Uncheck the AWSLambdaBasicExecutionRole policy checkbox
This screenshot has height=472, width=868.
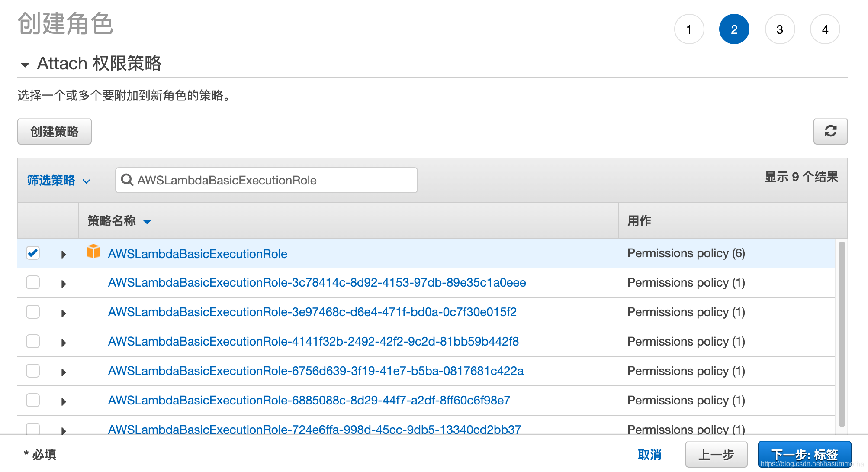pos(33,253)
